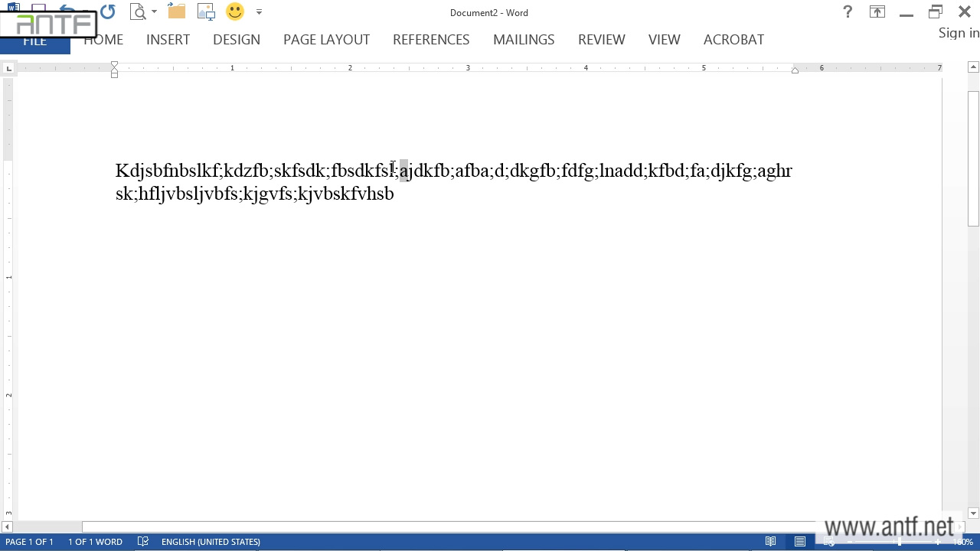Click the proofing errors book icon
This screenshot has width=980, height=551.
pyautogui.click(x=142, y=542)
